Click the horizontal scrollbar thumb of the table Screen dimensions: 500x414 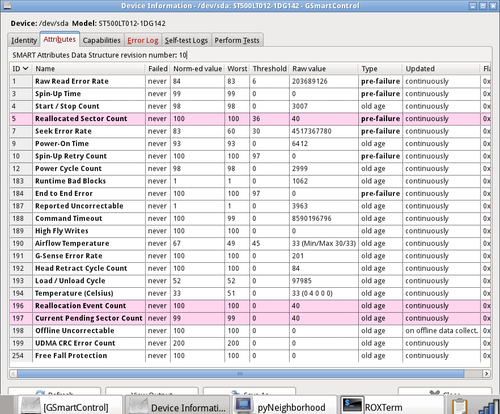240,373
